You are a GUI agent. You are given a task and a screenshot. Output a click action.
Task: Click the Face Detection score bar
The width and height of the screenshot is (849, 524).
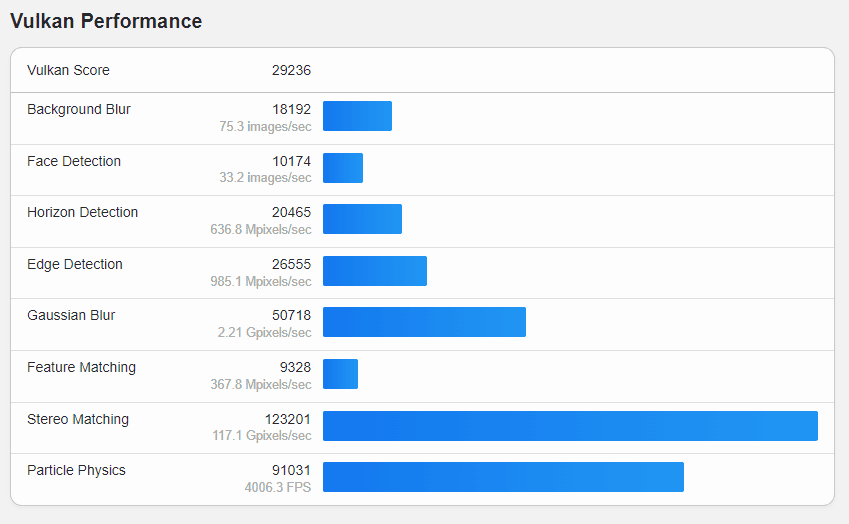coord(343,168)
